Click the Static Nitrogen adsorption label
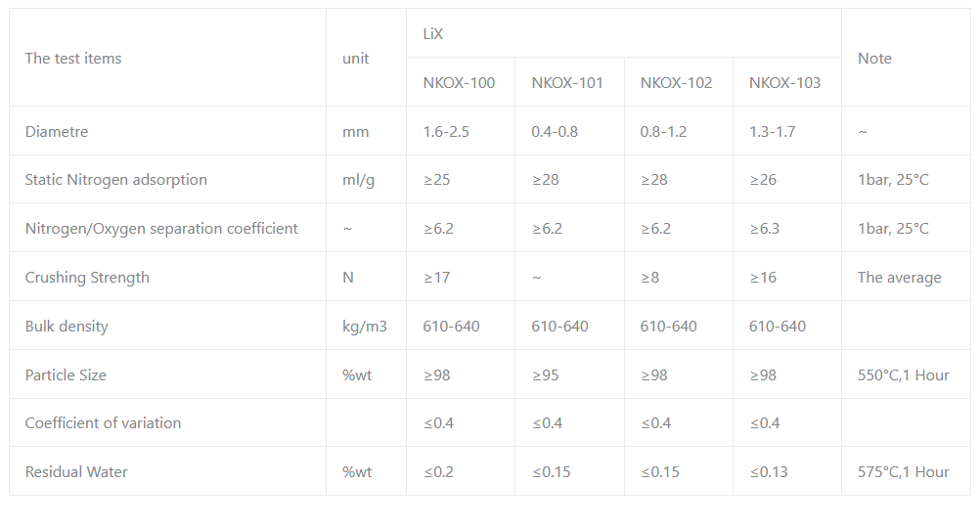Image resolution: width=980 pixels, height=527 pixels. click(x=116, y=180)
